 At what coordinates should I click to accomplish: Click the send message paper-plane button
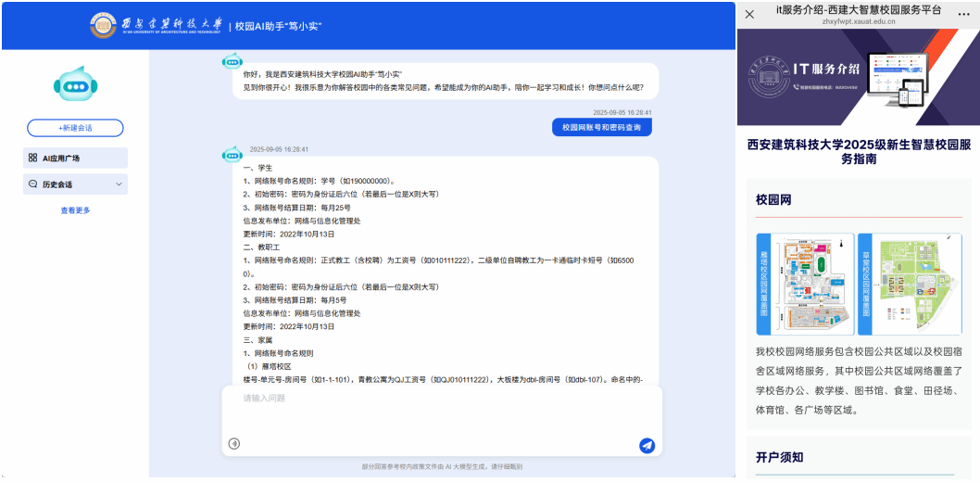647,446
